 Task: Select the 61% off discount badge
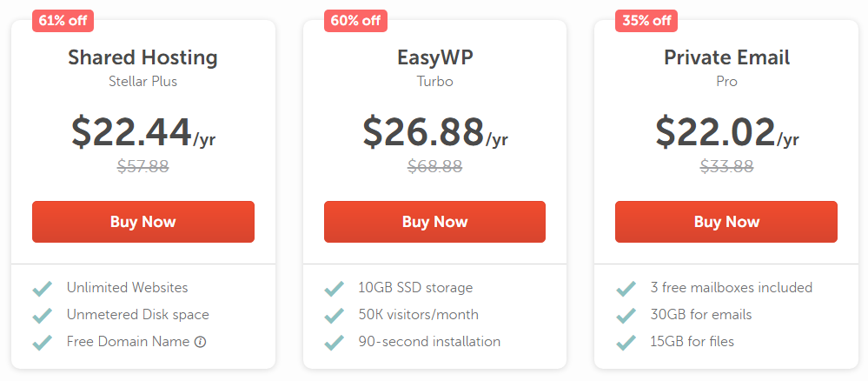click(x=63, y=21)
